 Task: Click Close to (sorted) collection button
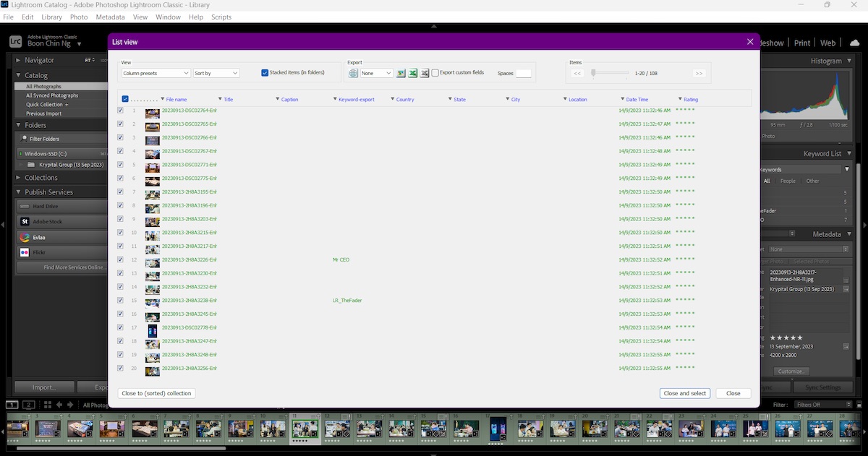(156, 393)
